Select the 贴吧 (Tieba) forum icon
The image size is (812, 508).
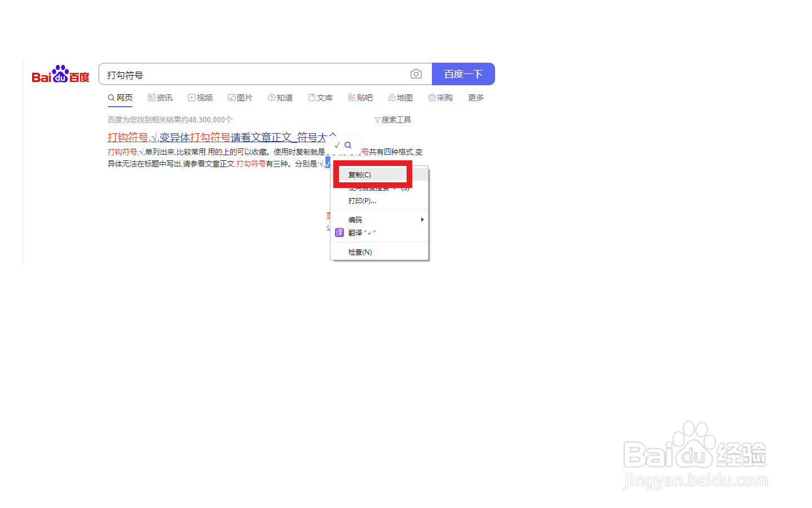coord(351,97)
